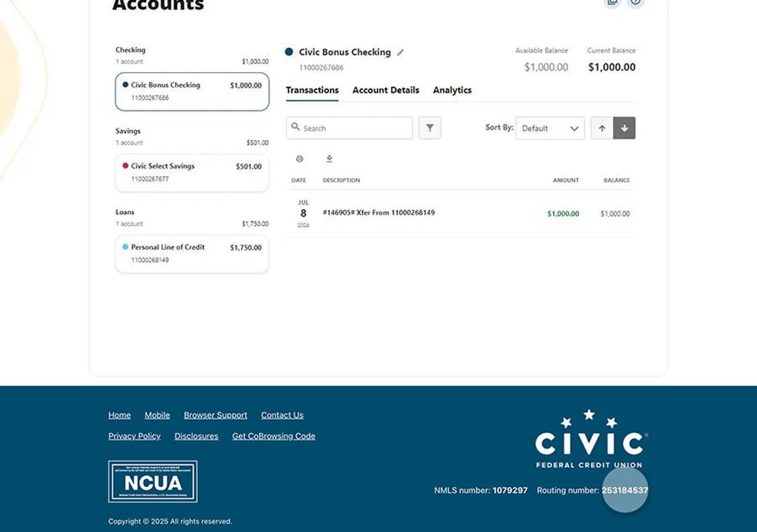Click the copy icon beside the help icon
The image size is (757, 532).
pyautogui.click(x=612, y=2)
